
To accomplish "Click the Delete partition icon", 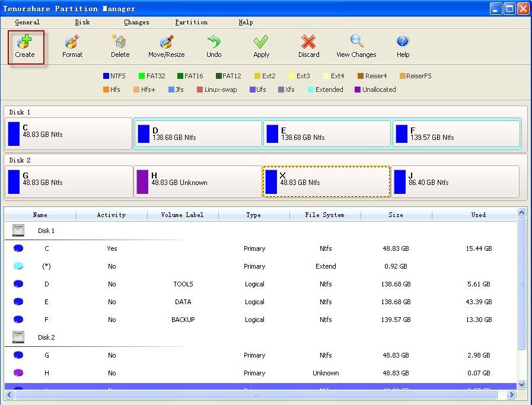I will click(x=120, y=42).
